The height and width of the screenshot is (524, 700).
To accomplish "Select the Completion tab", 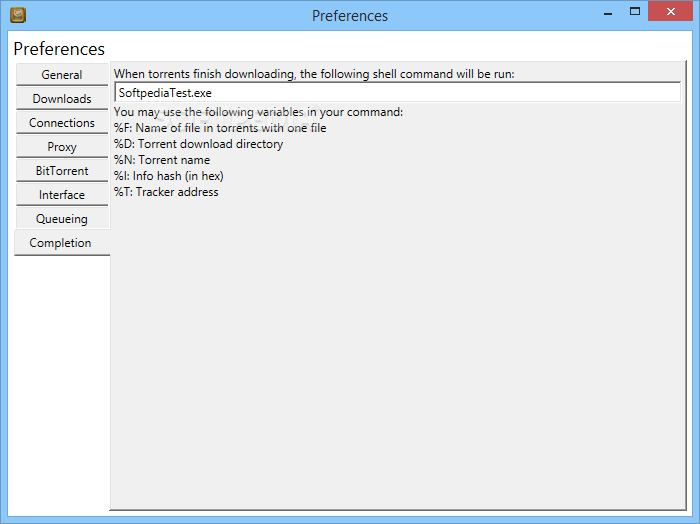I will click(x=62, y=243).
